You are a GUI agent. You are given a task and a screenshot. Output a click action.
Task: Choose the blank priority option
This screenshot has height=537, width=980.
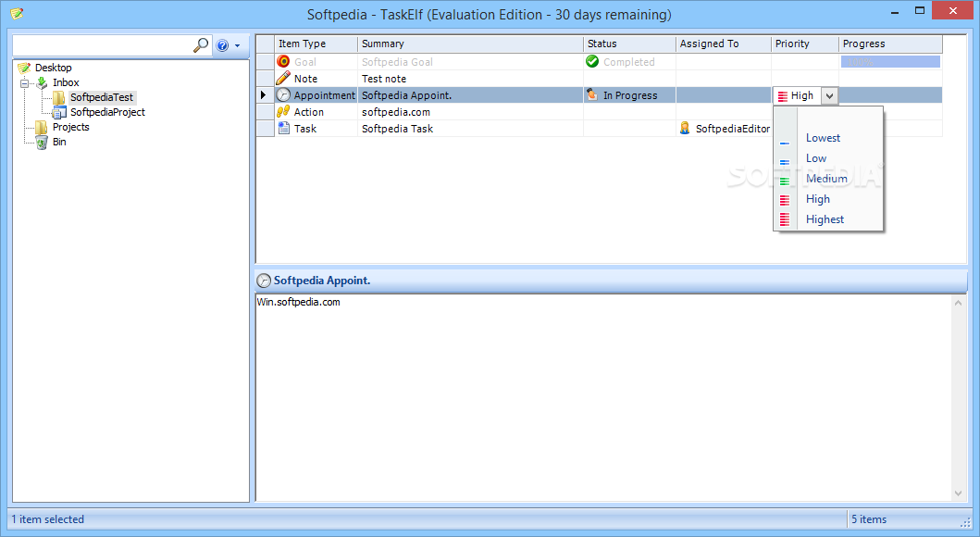[828, 119]
